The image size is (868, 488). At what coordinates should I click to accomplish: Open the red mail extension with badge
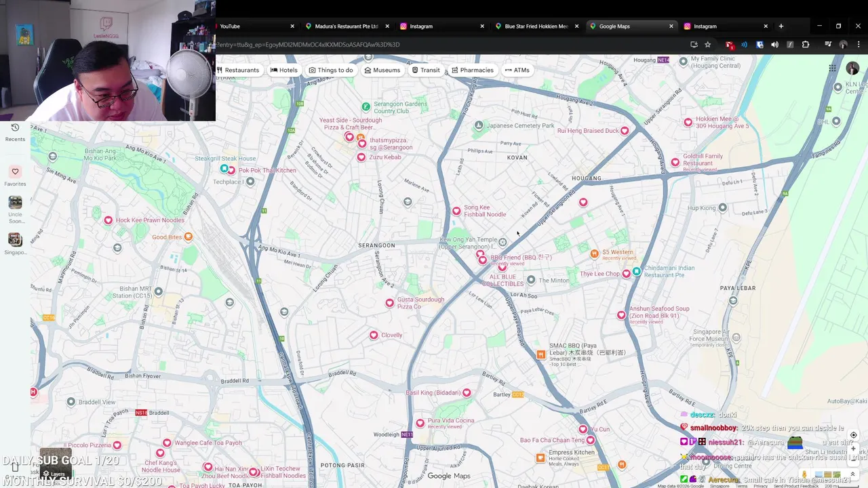[730, 45]
